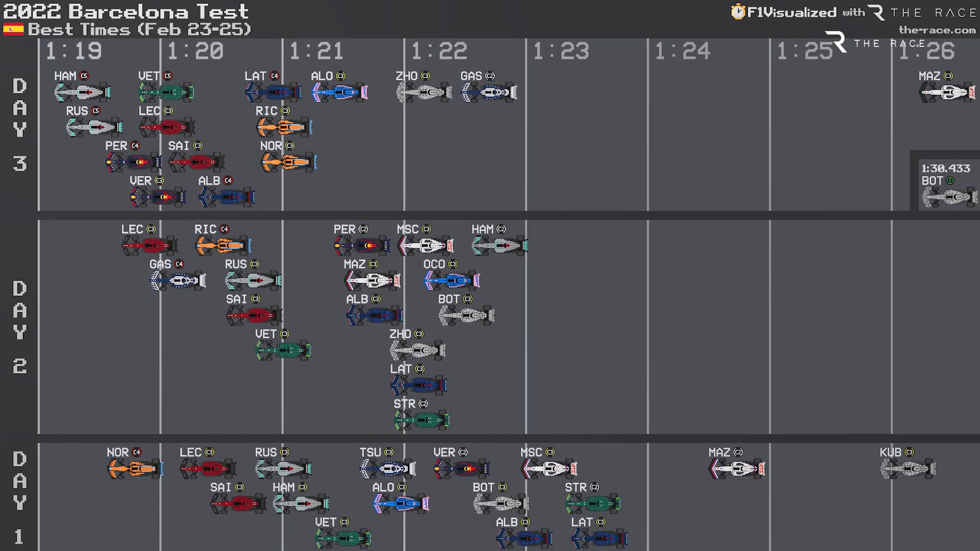Select Mazepin's white Haas on Day 3
The width and height of the screenshot is (980, 551).
click(947, 92)
